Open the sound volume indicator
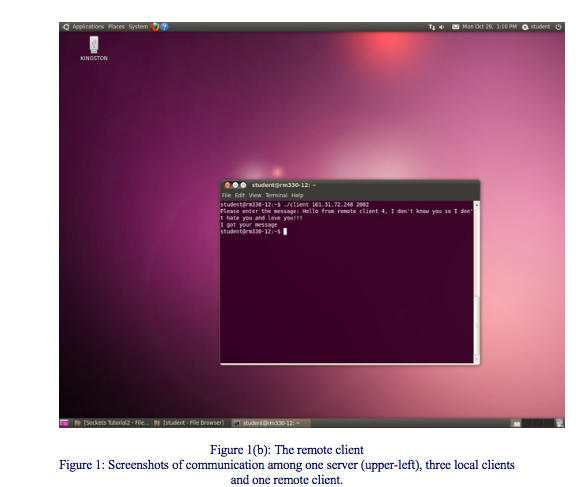 coord(442,27)
